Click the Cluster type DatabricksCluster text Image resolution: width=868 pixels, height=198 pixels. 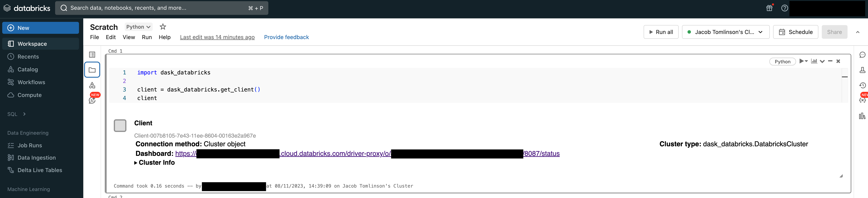tap(734, 144)
